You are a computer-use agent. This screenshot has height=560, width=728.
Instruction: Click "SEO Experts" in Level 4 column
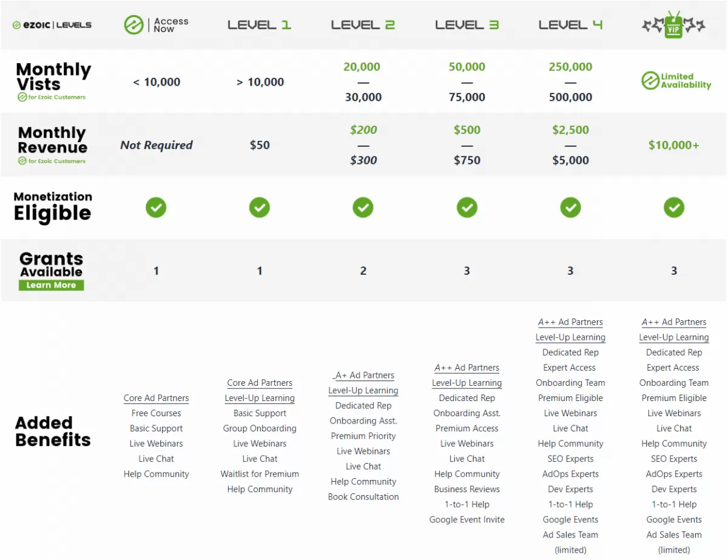point(571,459)
